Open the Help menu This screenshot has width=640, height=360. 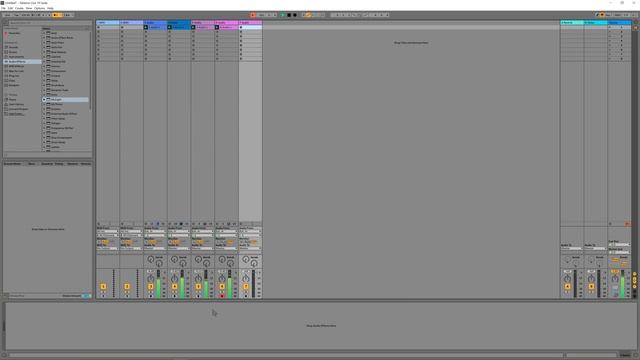pyautogui.click(x=50, y=8)
